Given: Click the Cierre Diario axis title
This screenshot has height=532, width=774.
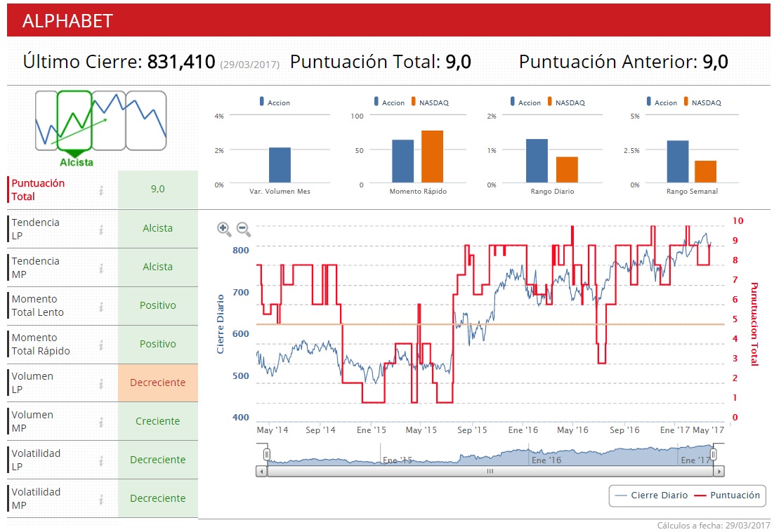Looking at the screenshot, I should (x=220, y=324).
